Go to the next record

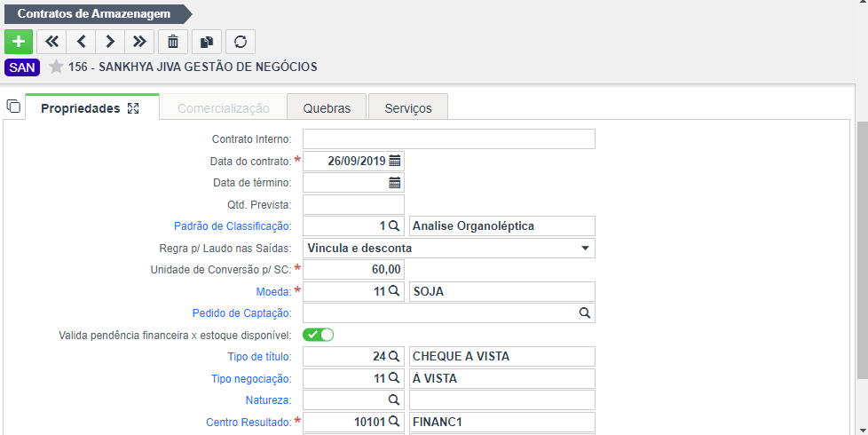coord(110,42)
